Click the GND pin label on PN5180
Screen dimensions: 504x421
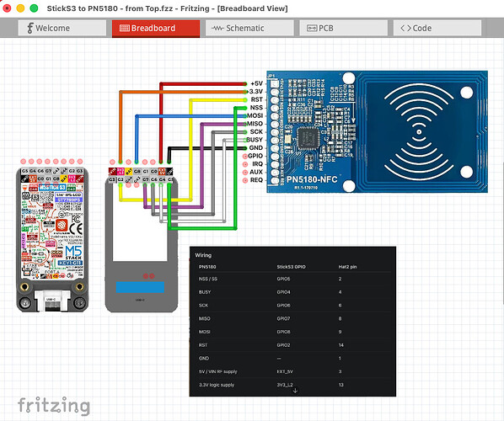[256, 147]
